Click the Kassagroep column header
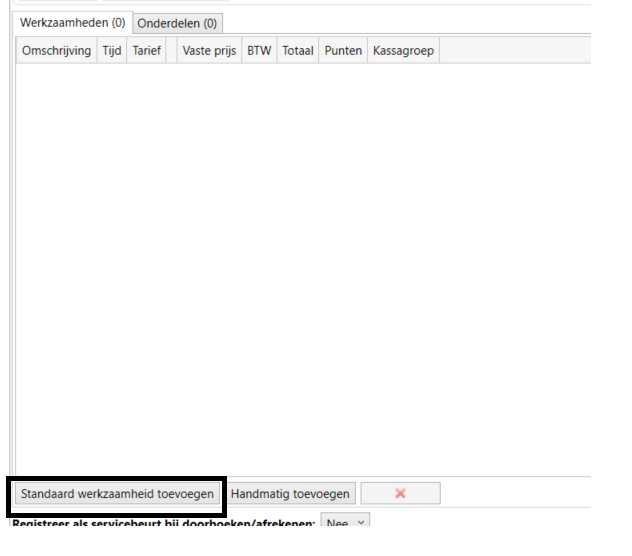Screen dimensions: 632x556 point(403,51)
